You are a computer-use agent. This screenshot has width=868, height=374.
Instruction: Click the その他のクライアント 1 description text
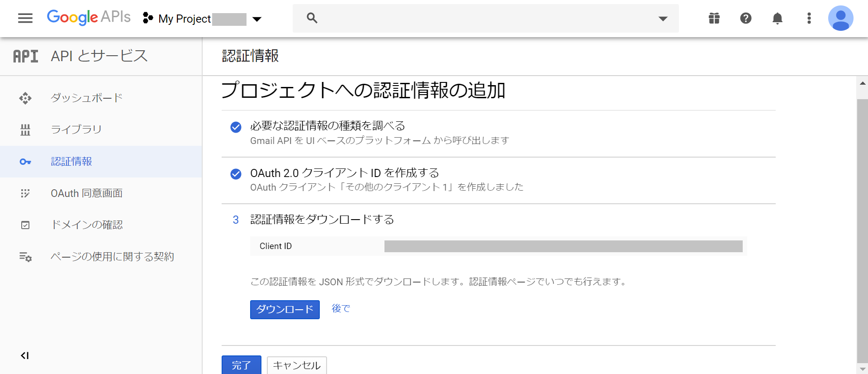click(x=387, y=187)
